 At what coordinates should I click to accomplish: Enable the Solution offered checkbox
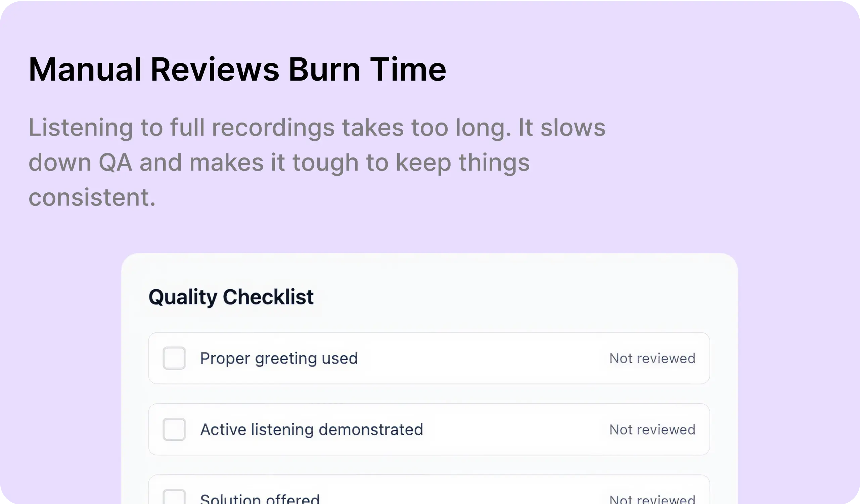(x=174, y=497)
